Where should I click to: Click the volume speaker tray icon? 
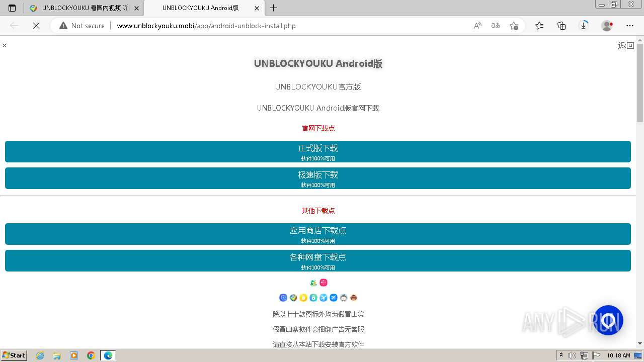pyautogui.click(x=572, y=355)
